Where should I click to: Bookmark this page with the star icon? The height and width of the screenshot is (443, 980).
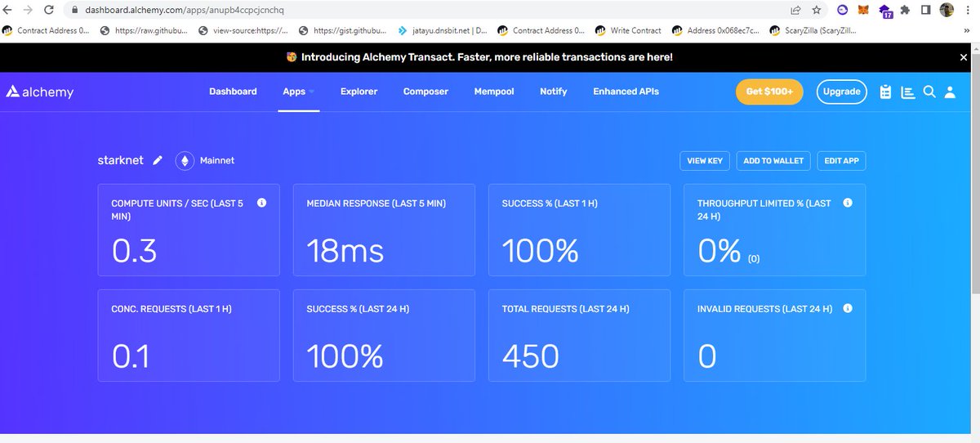coord(817,11)
